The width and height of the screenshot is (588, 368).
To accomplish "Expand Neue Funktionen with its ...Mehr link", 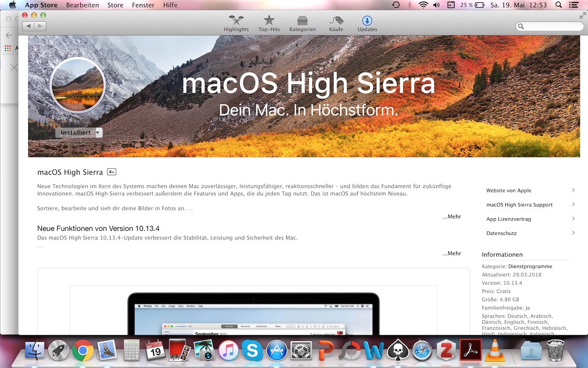I will (452, 253).
